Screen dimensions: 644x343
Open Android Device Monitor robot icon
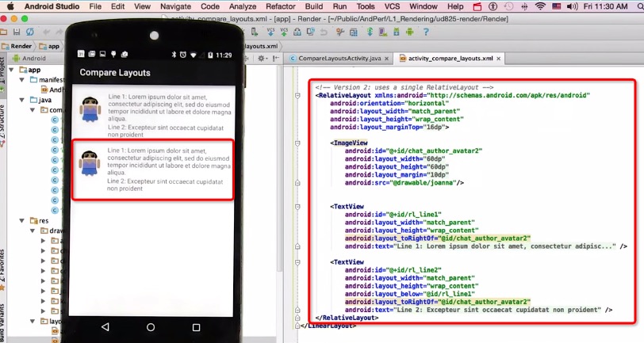pos(410,32)
